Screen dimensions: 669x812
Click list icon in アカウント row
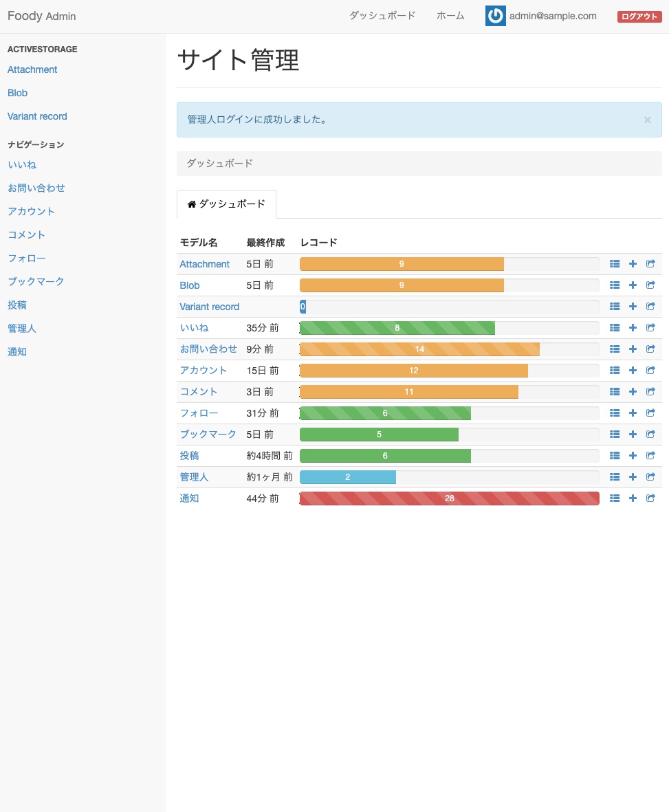point(615,371)
